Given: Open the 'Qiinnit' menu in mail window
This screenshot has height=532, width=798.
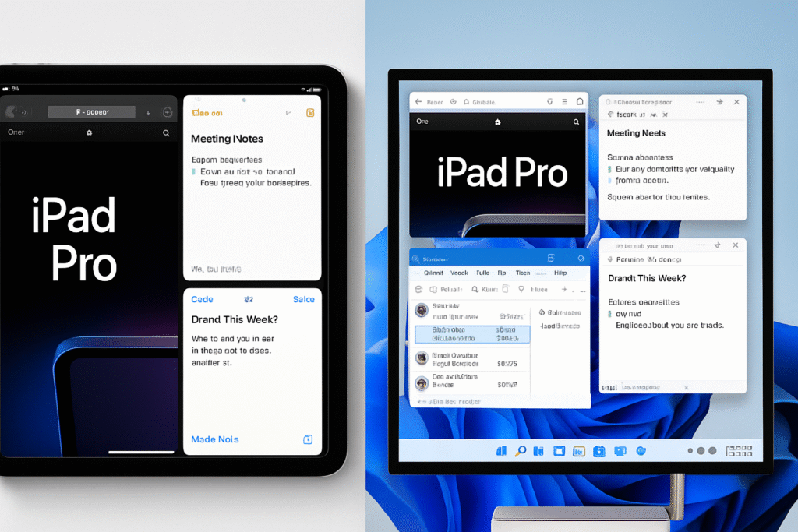Looking at the screenshot, I should pyautogui.click(x=433, y=273).
